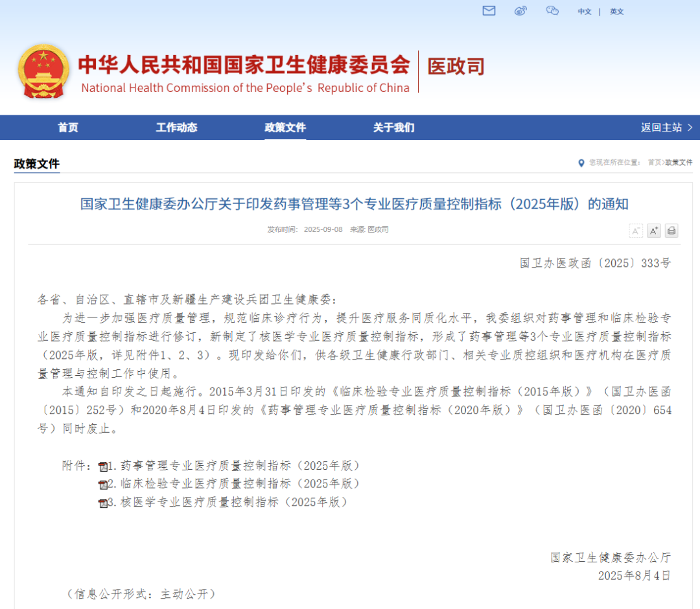
Task: Click the 附件： label
Action: point(77,466)
